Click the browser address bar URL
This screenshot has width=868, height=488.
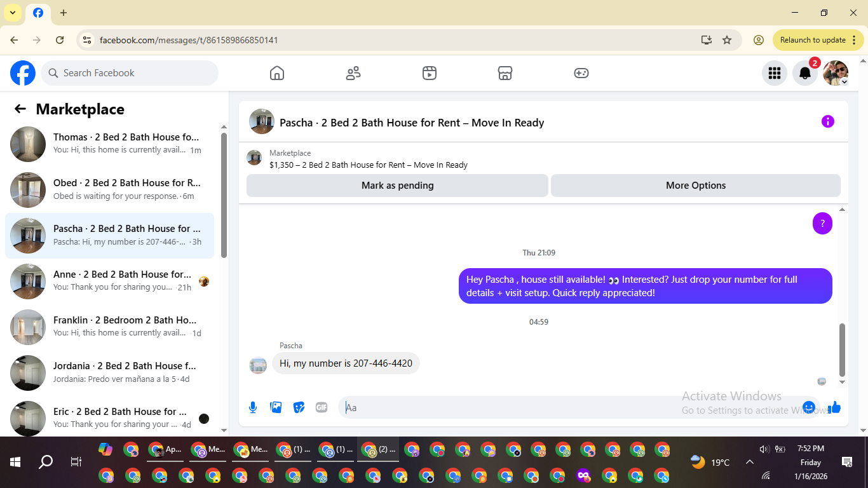tap(189, 40)
